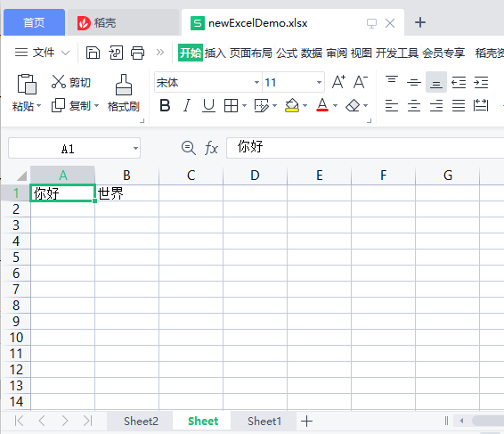
Task: Apply cell borders icon
Action: click(x=231, y=105)
